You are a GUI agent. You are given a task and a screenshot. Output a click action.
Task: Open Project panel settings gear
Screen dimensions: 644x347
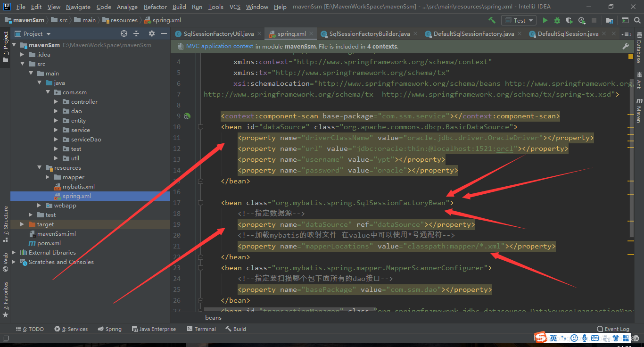tap(152, 33)
